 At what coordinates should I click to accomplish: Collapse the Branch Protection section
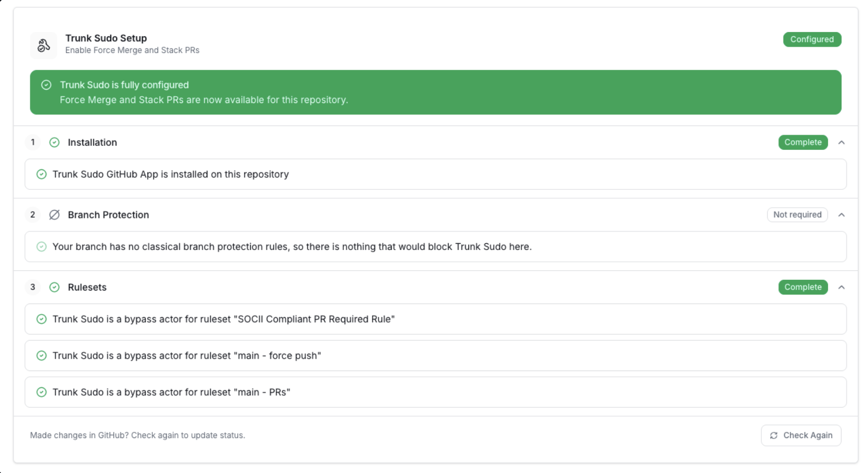point(842,215)
